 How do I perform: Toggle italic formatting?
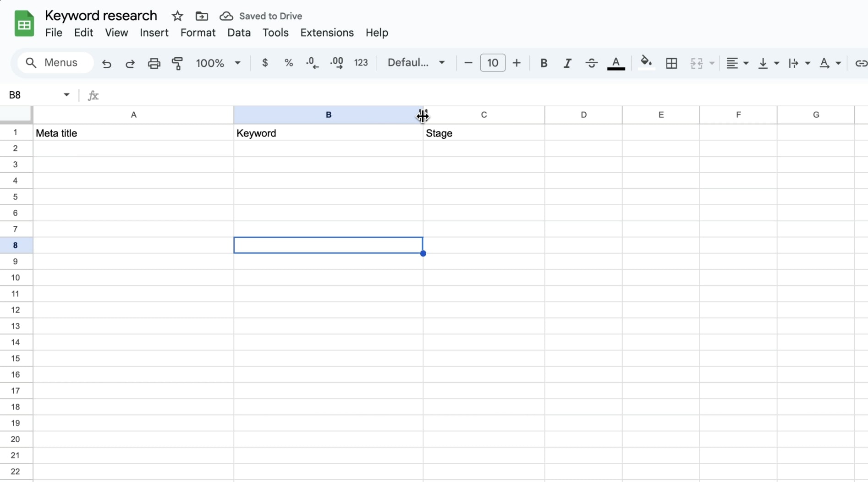567,63
